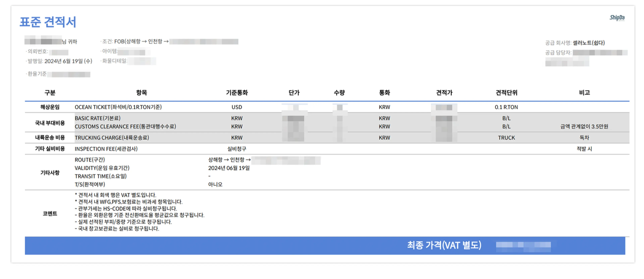Screen dimensions: 644x279
Task: Click the '최종 가격(VAT 별도)' label
Action: tap(444, 245)
